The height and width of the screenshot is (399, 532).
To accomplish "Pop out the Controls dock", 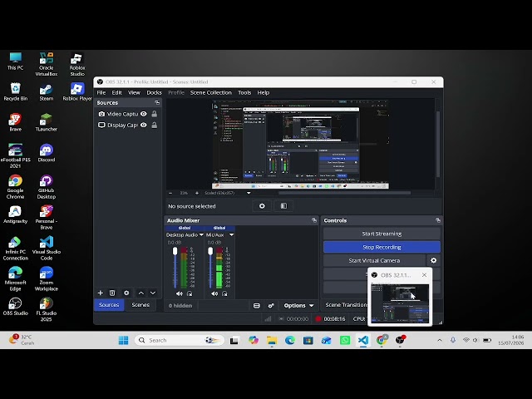I will click(x=438, y=220).
